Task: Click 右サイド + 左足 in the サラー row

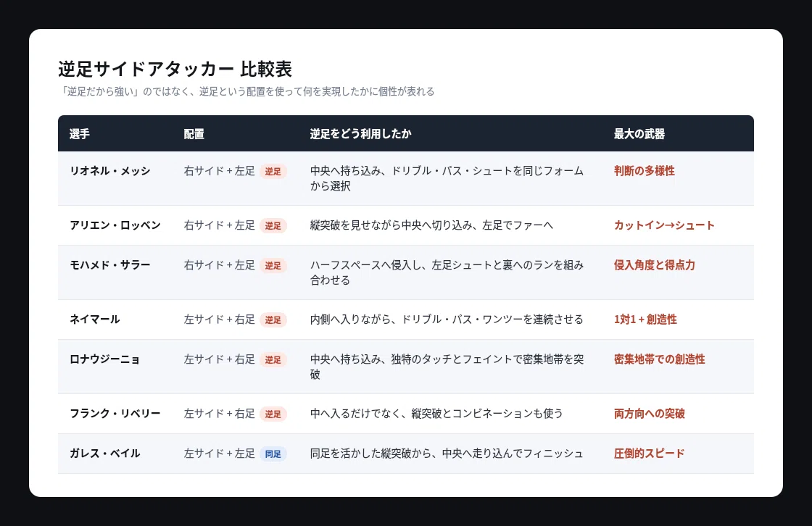Action: 220,265
